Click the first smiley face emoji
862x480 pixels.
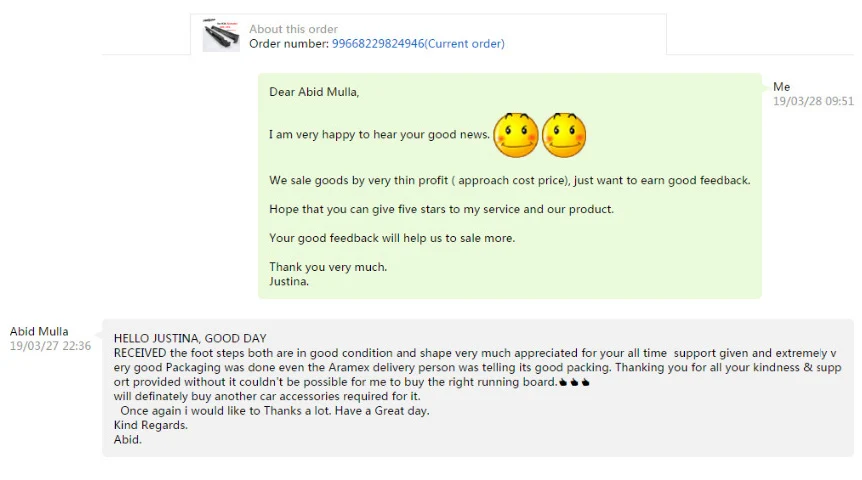(516, 135)
